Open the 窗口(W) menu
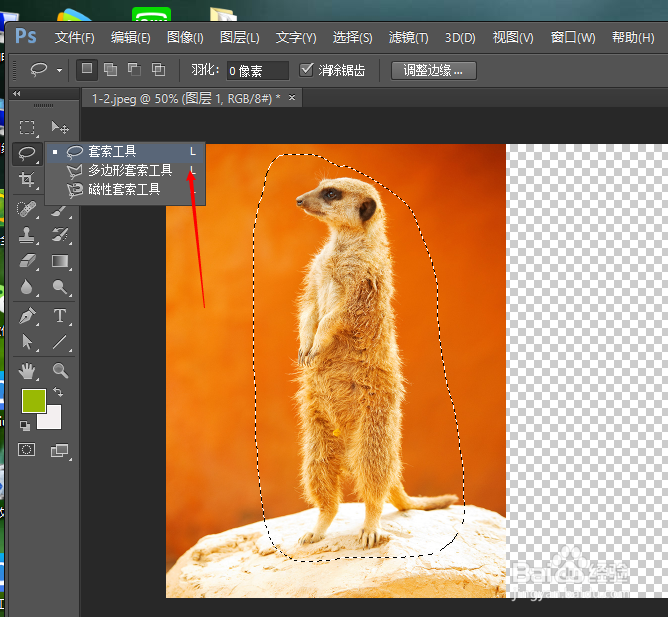The width and height of the screenshot is (668, 617). pos(573,37)
